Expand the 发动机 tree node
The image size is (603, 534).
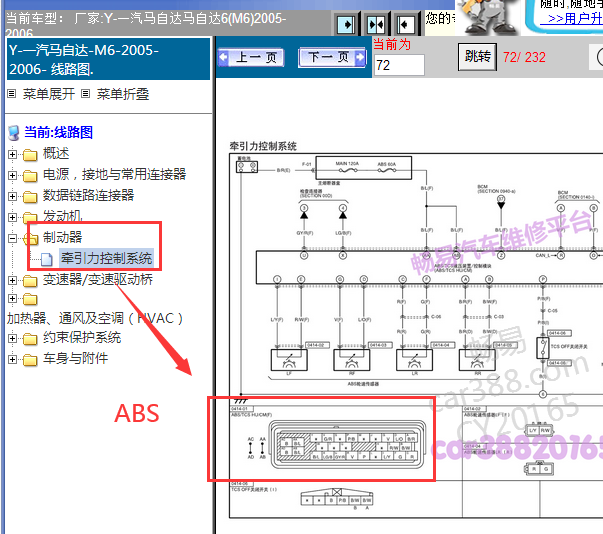point(12,217)
